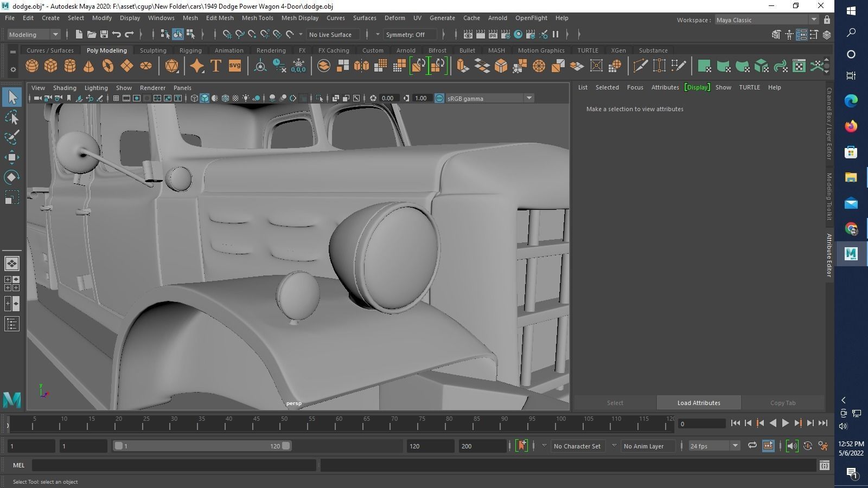Click the Multi-Cut tool shelf icon
This screenshot has height=488, width=868.
[640, 66]
